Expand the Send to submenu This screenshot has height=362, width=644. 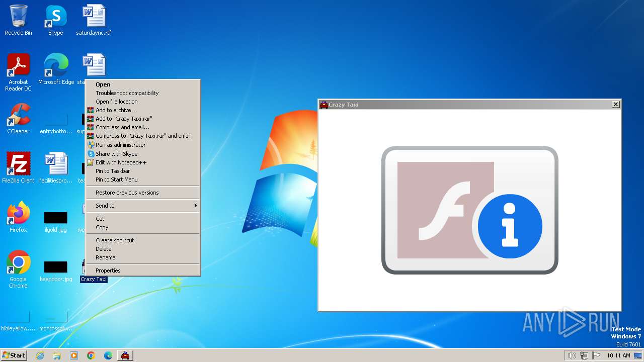[x=143, y=206]
